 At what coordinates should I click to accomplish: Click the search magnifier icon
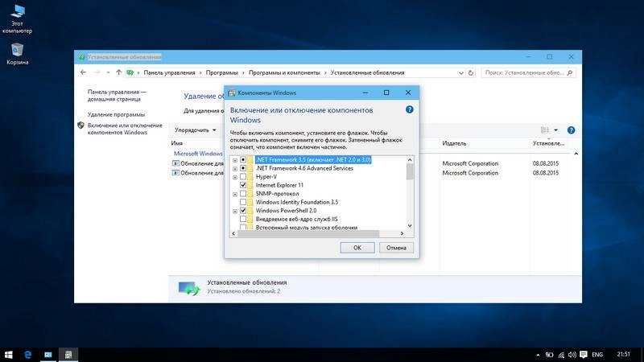pos(570,72)
